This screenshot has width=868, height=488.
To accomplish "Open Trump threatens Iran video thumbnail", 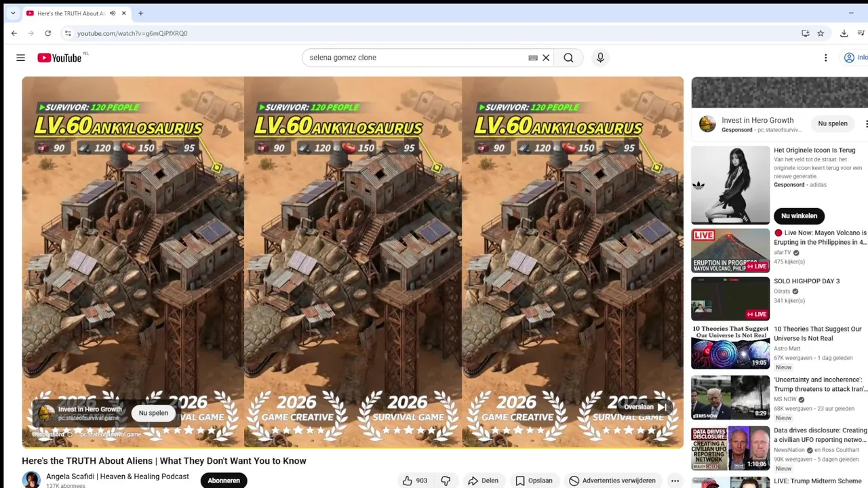I will pyautogui.click(x=730, y=398).
